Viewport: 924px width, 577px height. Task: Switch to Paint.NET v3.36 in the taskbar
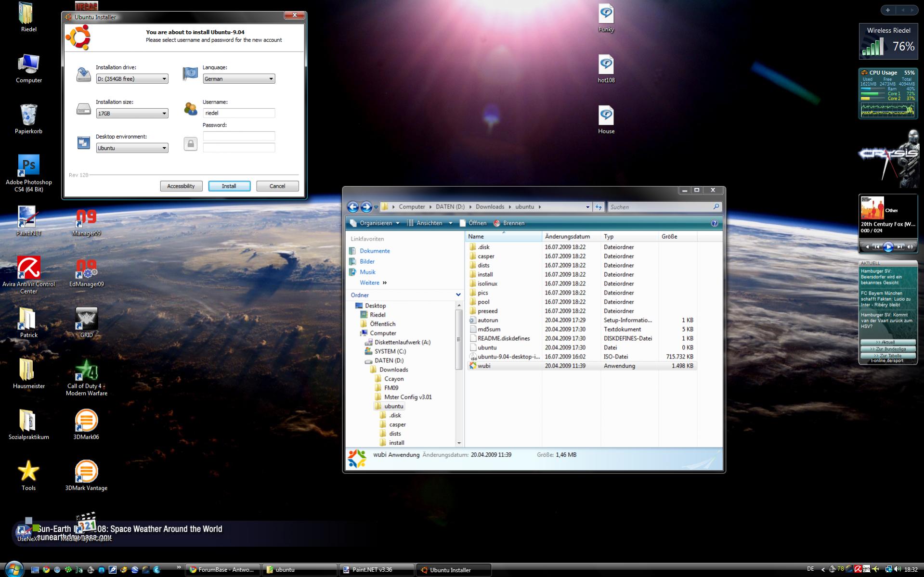click(377, 570)
